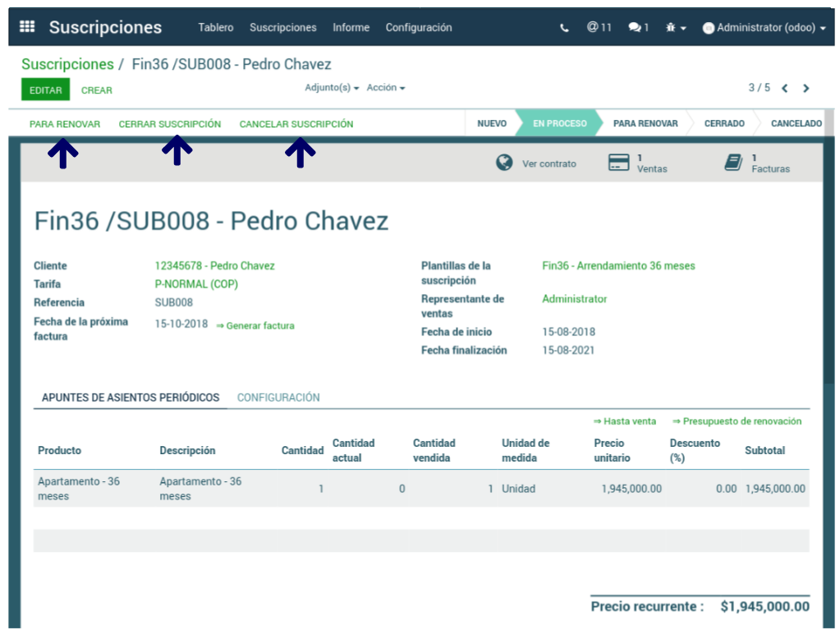The image size is (840, 630).
Task: Click the globe icon for Ver contrato
Action: point(505,163)
